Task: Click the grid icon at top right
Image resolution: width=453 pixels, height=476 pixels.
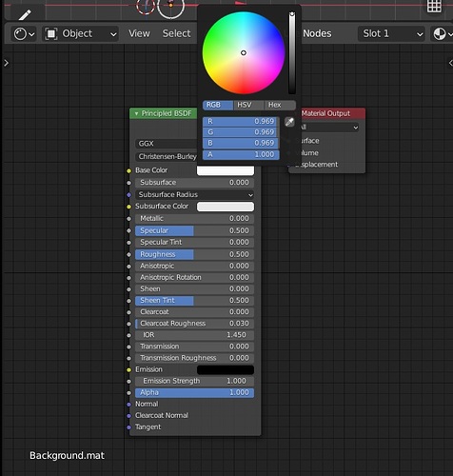Action: pos(434,6)
